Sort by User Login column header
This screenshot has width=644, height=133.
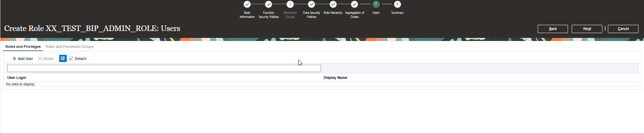17,78
